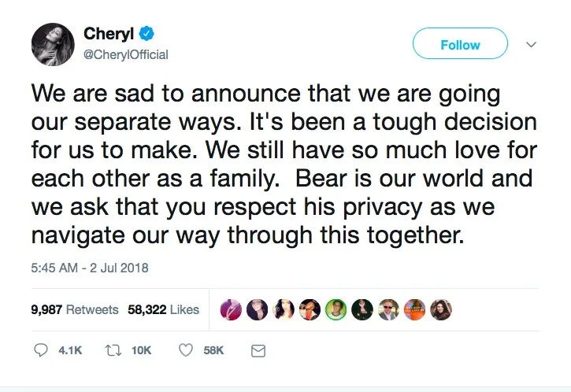The image size is (571, 392).
Task: Click the envelope direct message icon
Action: 258,350
